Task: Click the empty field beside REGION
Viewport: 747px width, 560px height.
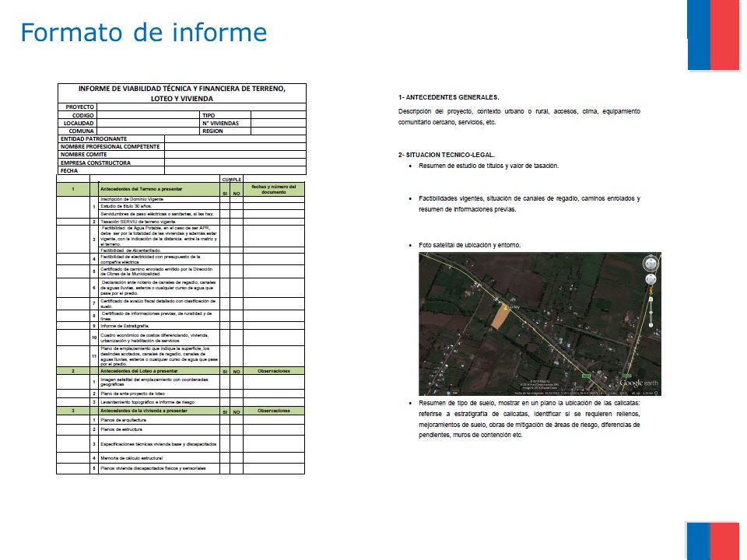Action: [x=279, y=131]
